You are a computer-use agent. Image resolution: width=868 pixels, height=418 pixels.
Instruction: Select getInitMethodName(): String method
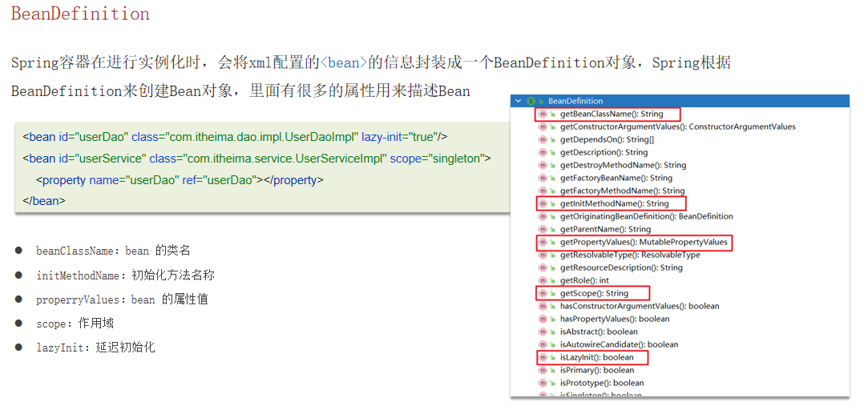click(615, 203)
